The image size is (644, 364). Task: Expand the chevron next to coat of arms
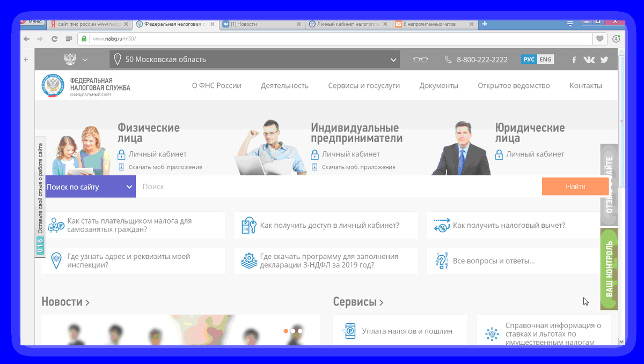85,60
